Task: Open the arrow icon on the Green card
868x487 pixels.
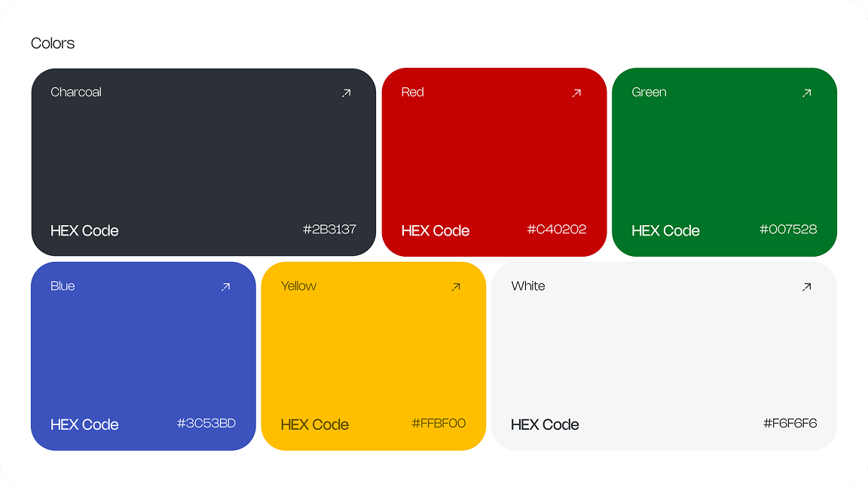Action: [x=807, y=93]
